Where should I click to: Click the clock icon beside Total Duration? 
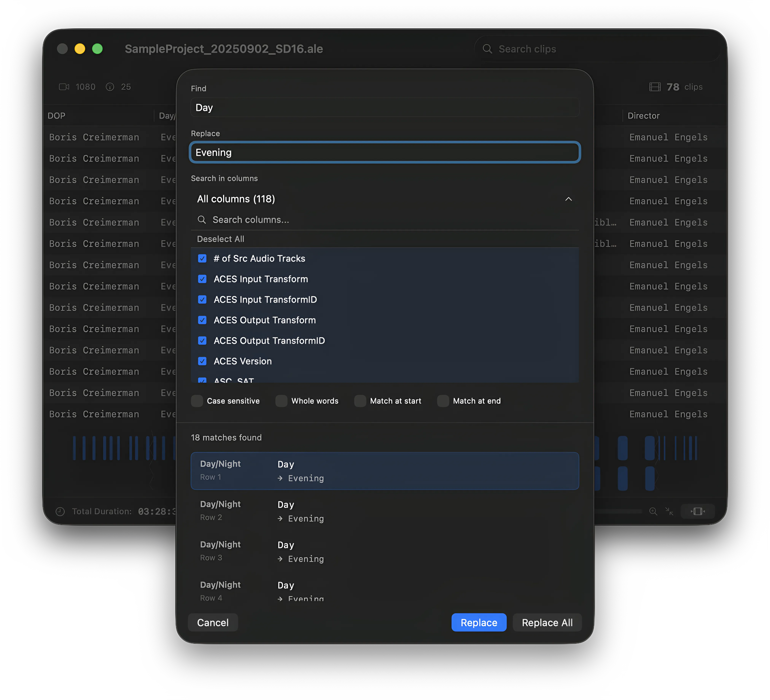pos(60,511)
